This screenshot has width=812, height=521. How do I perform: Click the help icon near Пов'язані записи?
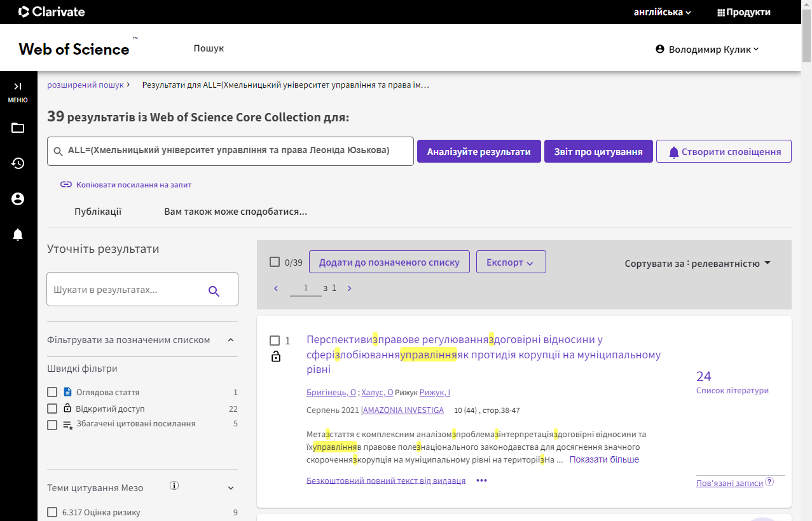[769, 482]
